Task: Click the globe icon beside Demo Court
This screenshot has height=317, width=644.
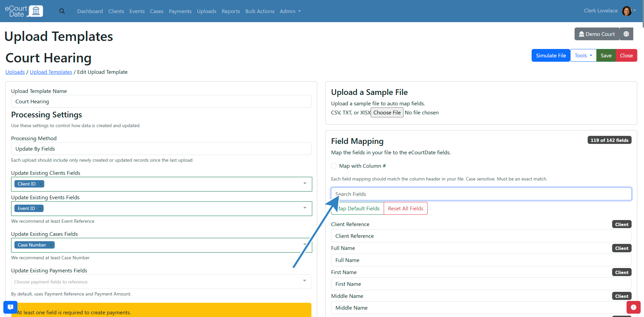Action: (x=626, y=34)
